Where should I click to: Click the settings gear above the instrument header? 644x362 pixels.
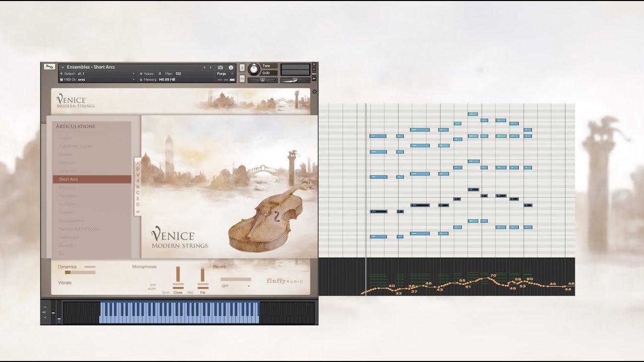pyautogui.click(x=314, y=92)
